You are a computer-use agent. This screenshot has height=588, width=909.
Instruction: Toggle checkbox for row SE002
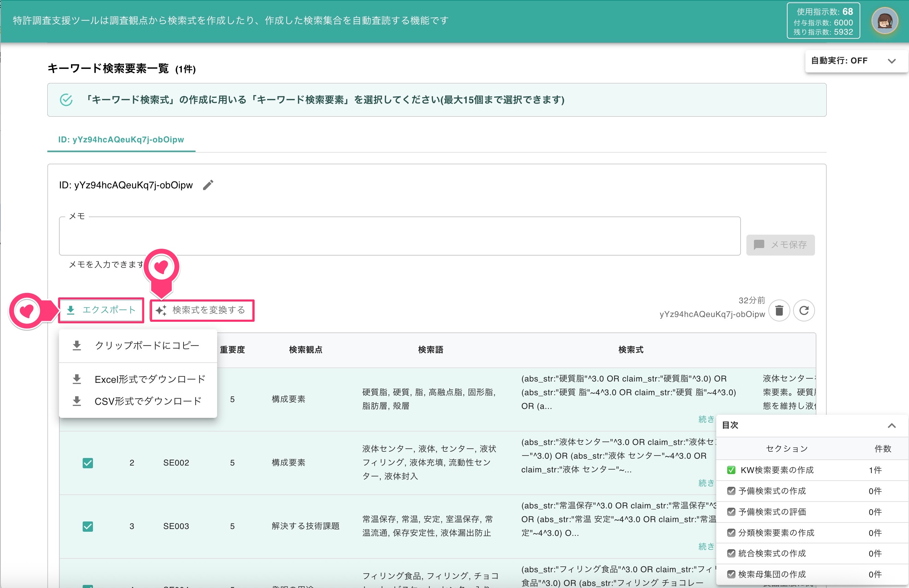(x=88, y=463)
